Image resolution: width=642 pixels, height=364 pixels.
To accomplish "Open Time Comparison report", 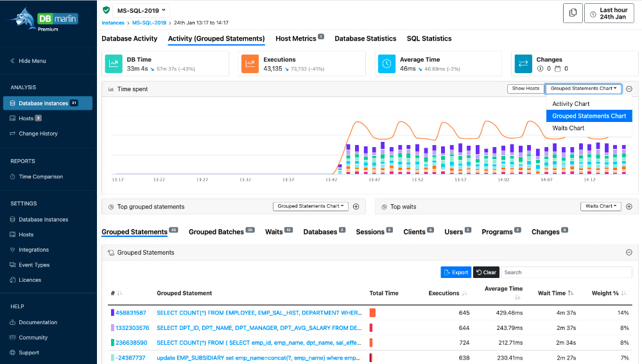I will [37, 177].
